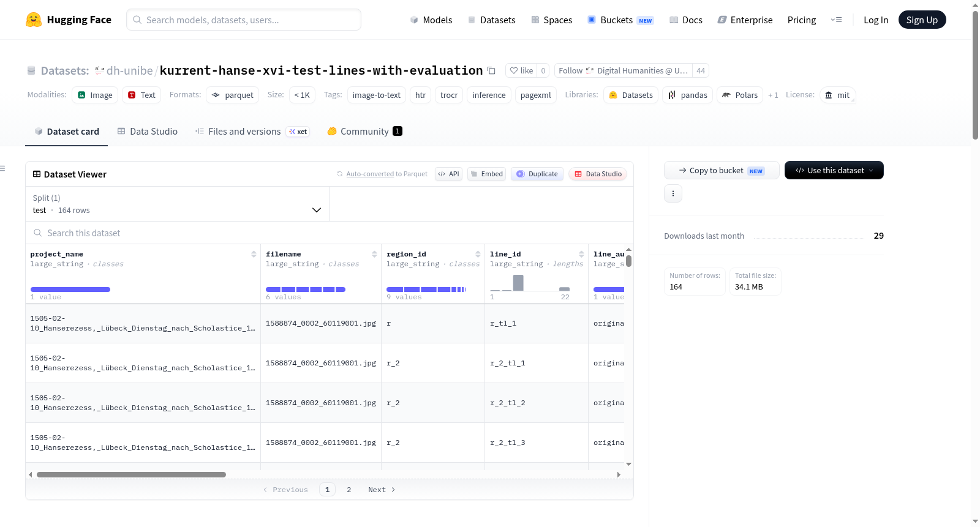This screenshot has height=527, width=980.
Task: Open the Use this dataset dropdown
Action: (x=834, y=170)
